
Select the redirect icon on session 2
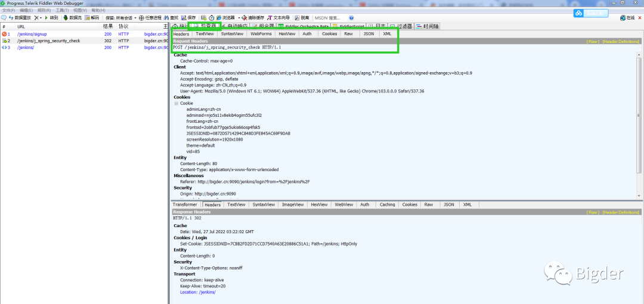[x=4, y=41]
